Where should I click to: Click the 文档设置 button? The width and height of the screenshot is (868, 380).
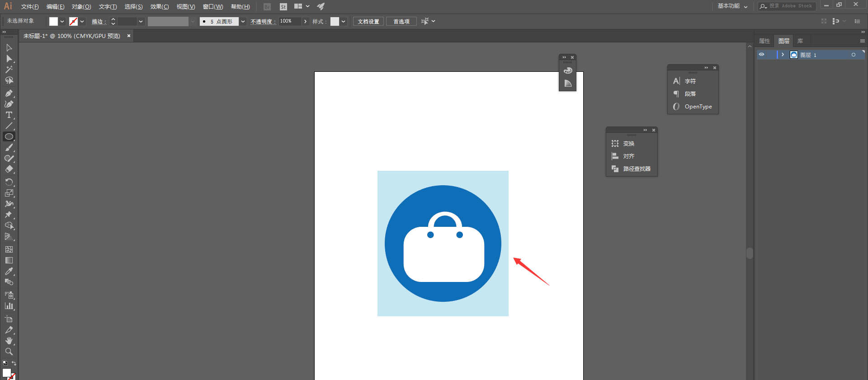[368, 22]
